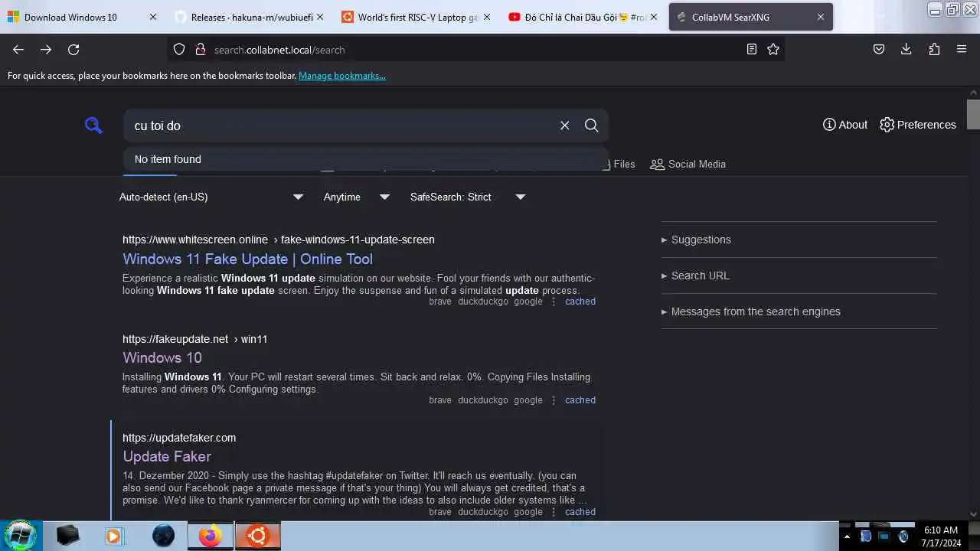Screen dimensions: 980x551
Task: Close the YouTube Đó Chỉ là Chai tab
Action: coord(653,17)
